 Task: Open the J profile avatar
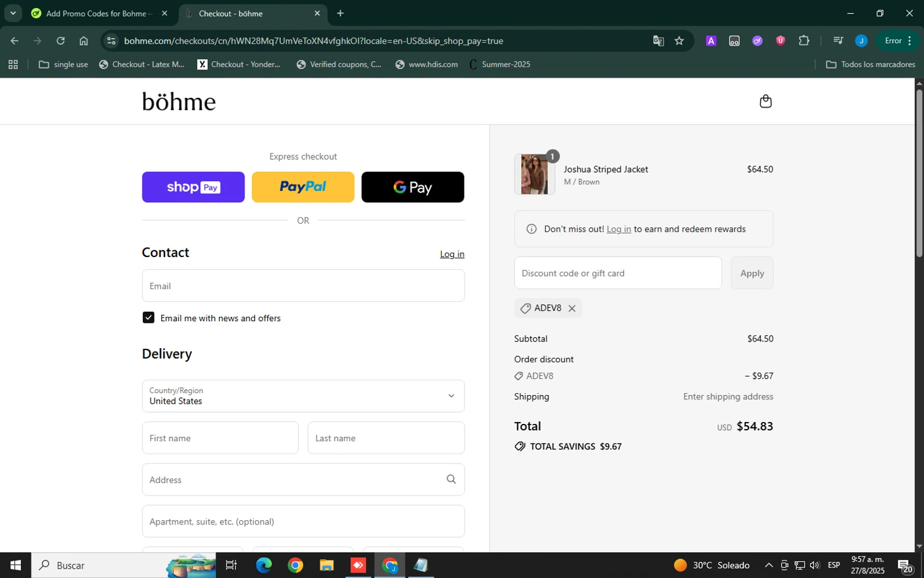[x=861, y=41]
